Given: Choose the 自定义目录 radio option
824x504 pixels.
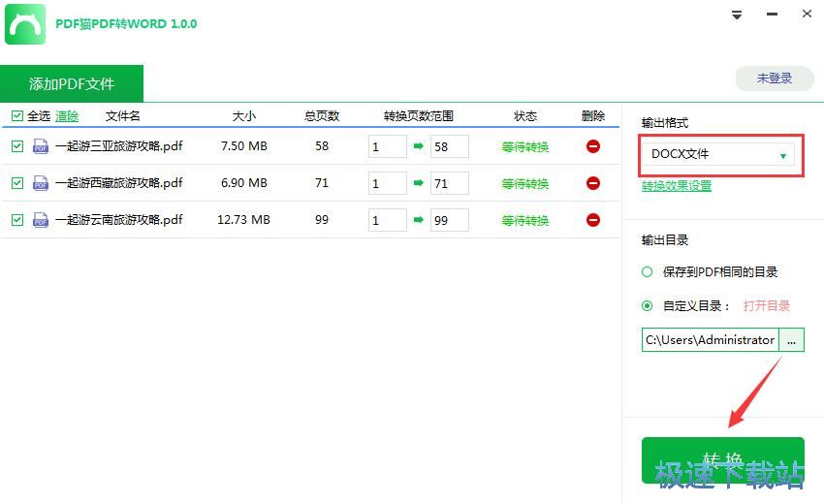Looking at the screenshot, I should pos(648,306).
